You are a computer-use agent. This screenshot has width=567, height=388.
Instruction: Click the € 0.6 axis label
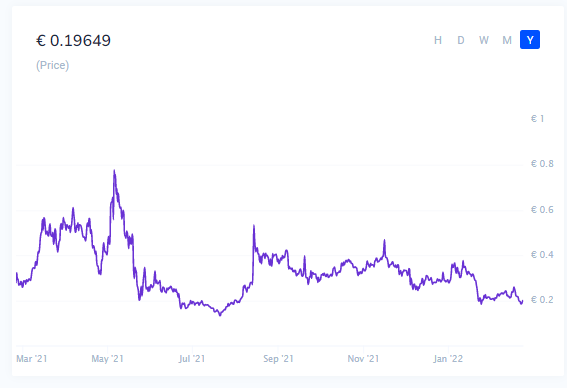[x=542, y=210]
